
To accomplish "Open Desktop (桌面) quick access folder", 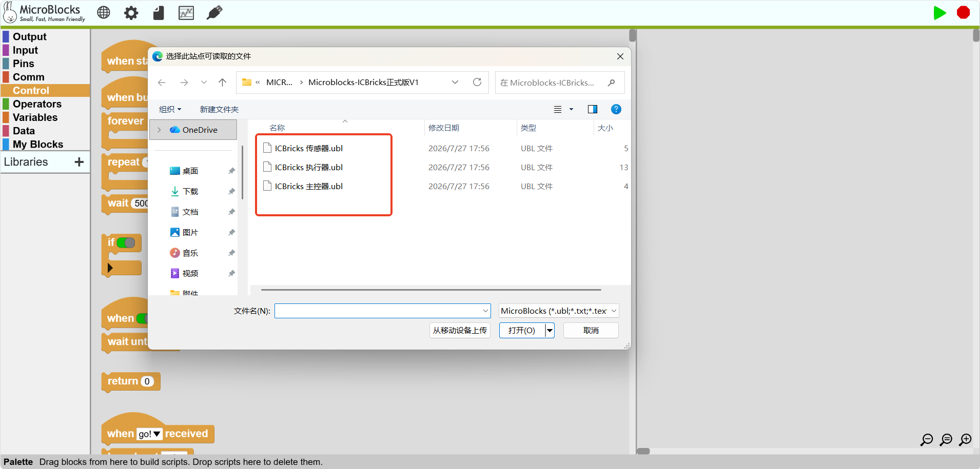I will (190, 171).
